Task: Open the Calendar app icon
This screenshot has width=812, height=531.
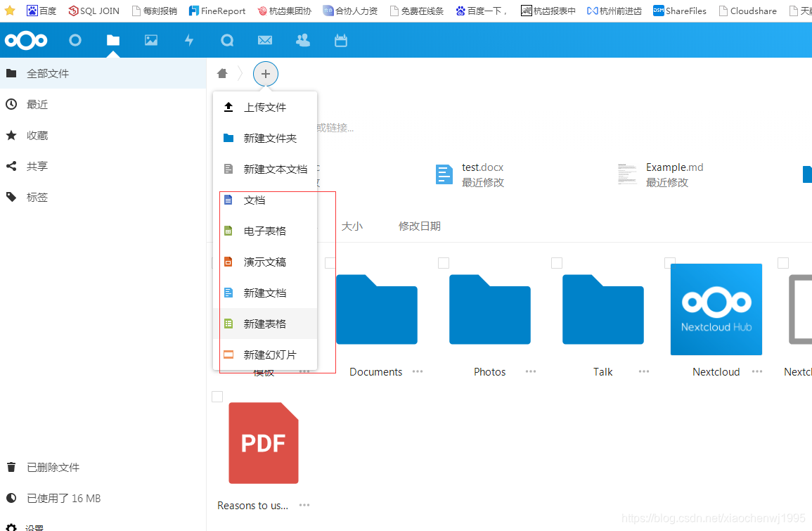Action: pos(341,40)
